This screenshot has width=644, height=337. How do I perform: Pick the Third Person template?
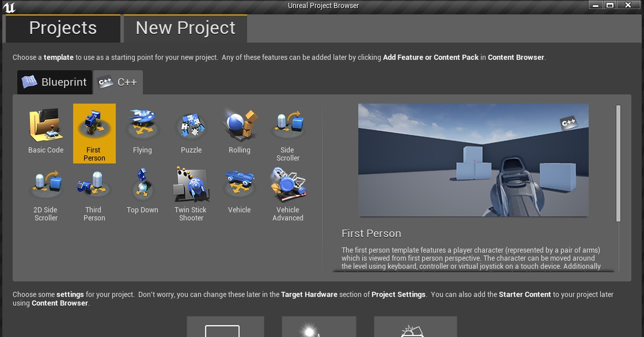click(x=94, y=193)
